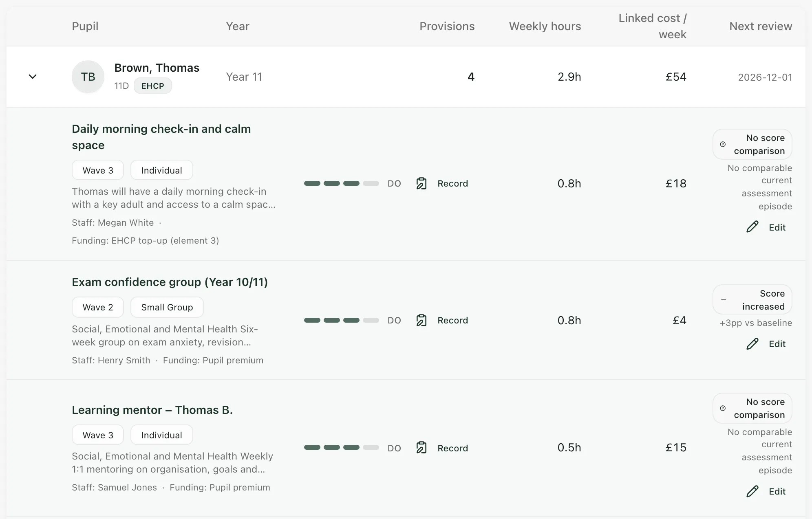The image size is (812, 519).
Task: Edit the Daily morning check-in provision
Action: click(766, 227)
